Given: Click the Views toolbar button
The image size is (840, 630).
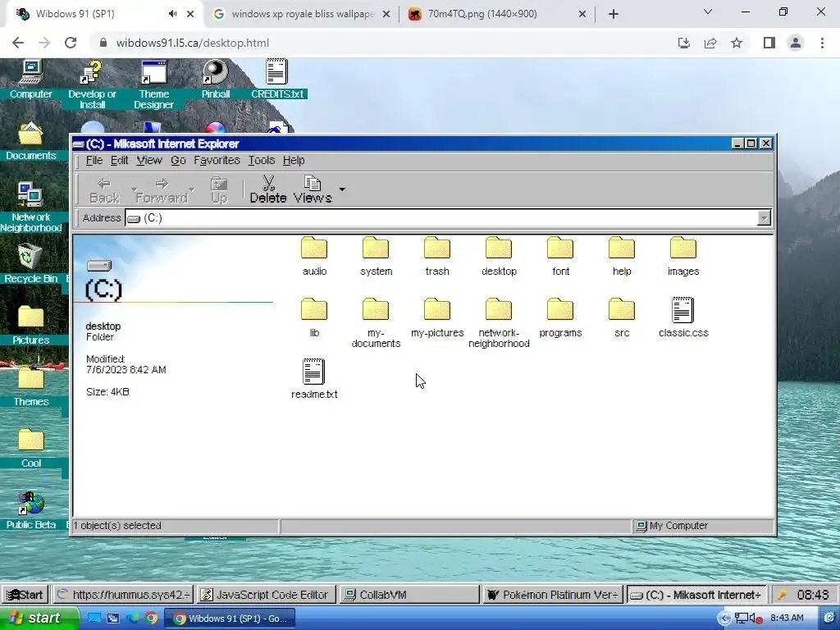Looking at the screenshot, I should (x=313, y=189).
